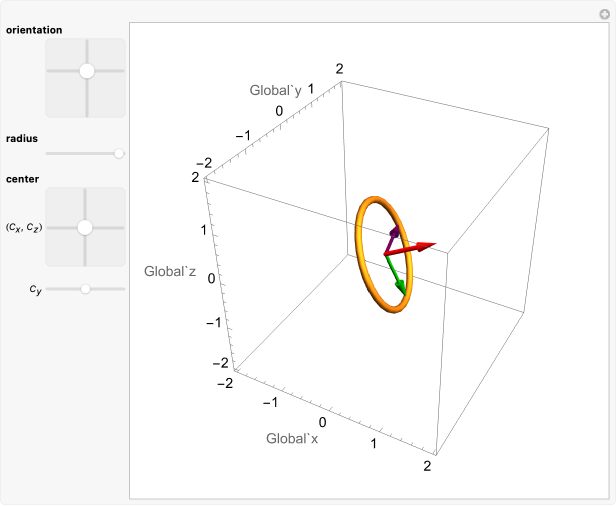
Task: Click the cy label beside the slider
Action: [35, 290]
